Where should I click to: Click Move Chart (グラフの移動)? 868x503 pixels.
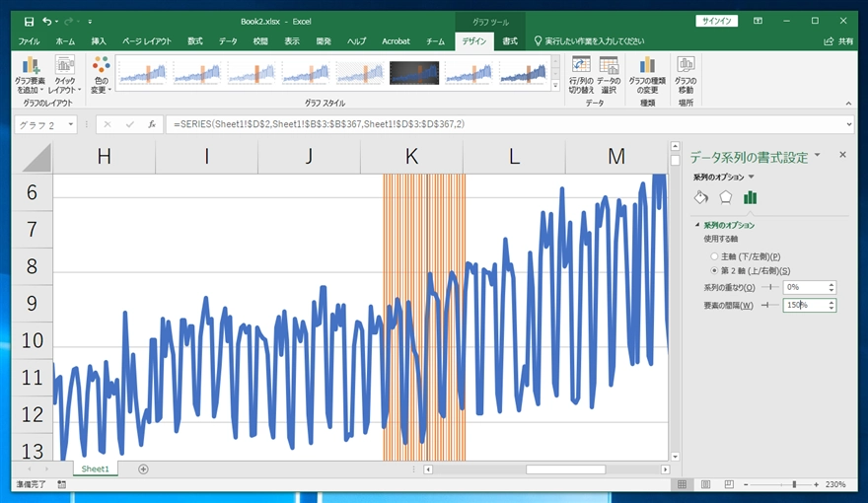coord(686,75)
